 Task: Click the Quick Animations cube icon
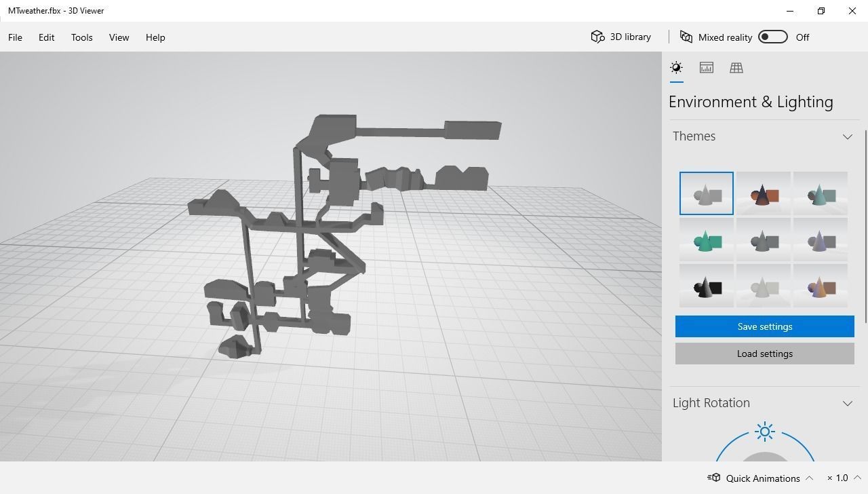(x=714, y=478)
